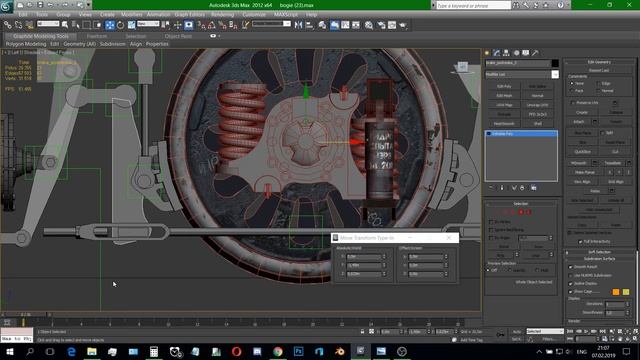Click Configure Modifier Sets icon below stack
Image resolution: width=640 pixels, height=360 pixels.
click(533, 188)
